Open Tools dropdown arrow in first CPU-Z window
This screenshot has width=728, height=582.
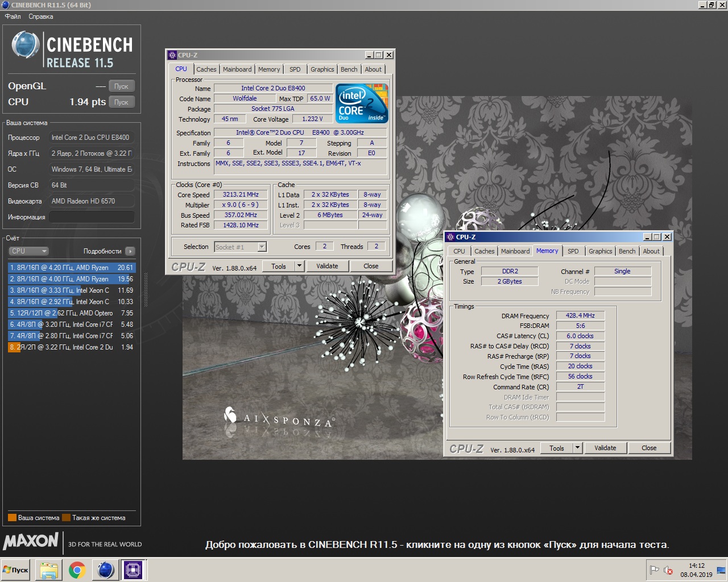click(300, 266)
